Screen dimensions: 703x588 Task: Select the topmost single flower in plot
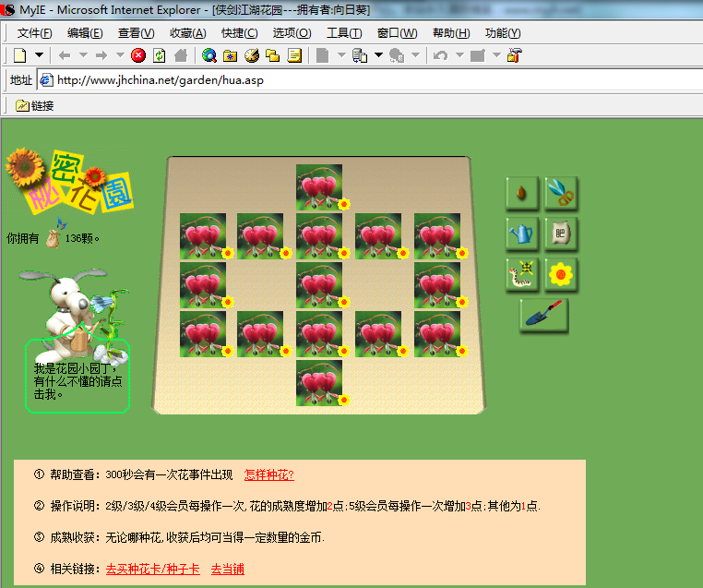pyautogui.click(x=319, y=187)
